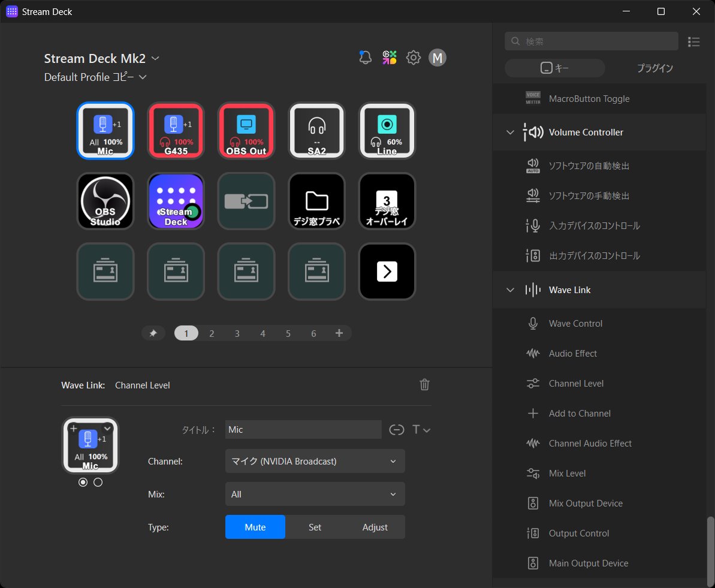This screenshot has height=588, width=715.
Task: Select current page 1
Action: point(186,333)
